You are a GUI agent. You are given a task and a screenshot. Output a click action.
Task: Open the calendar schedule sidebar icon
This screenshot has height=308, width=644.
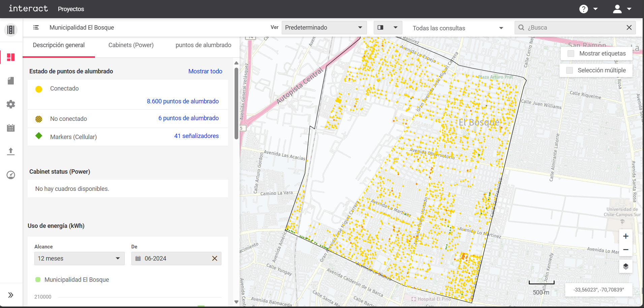point(11,128)
